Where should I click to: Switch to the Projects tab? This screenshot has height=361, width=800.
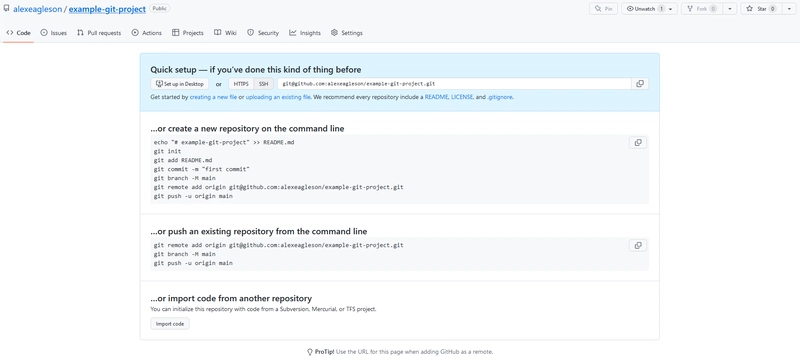pyautogui.click(x=188, y=33)
